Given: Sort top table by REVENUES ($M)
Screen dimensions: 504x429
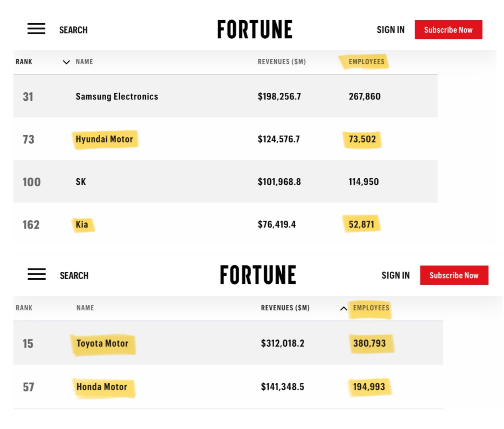Looking at the screenshot, I should (x=281, y=62).
